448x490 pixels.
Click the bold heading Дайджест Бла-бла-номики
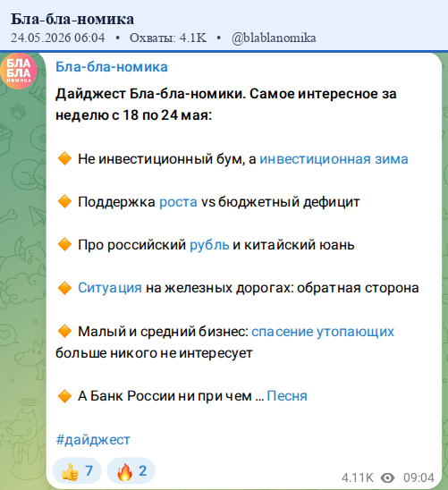150,94
